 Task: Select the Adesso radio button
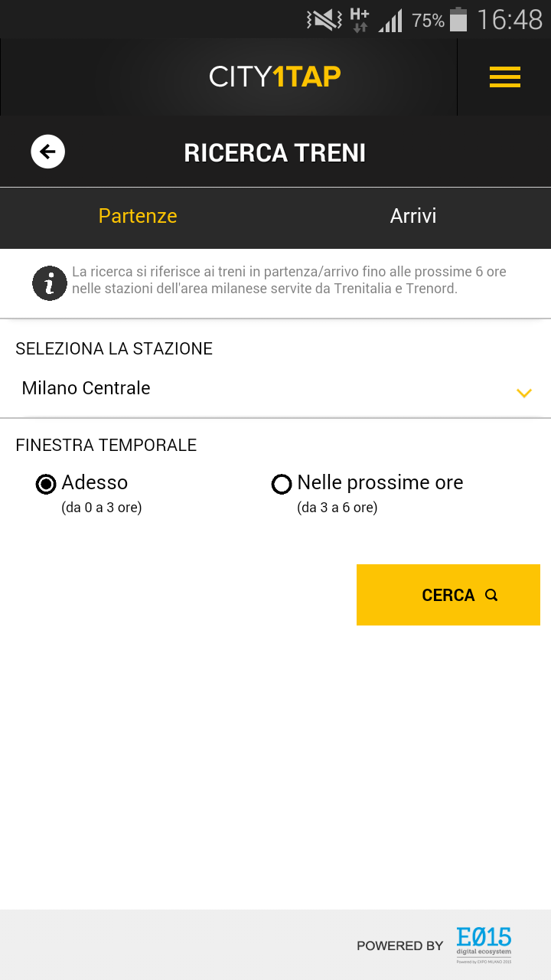(47, 484)
